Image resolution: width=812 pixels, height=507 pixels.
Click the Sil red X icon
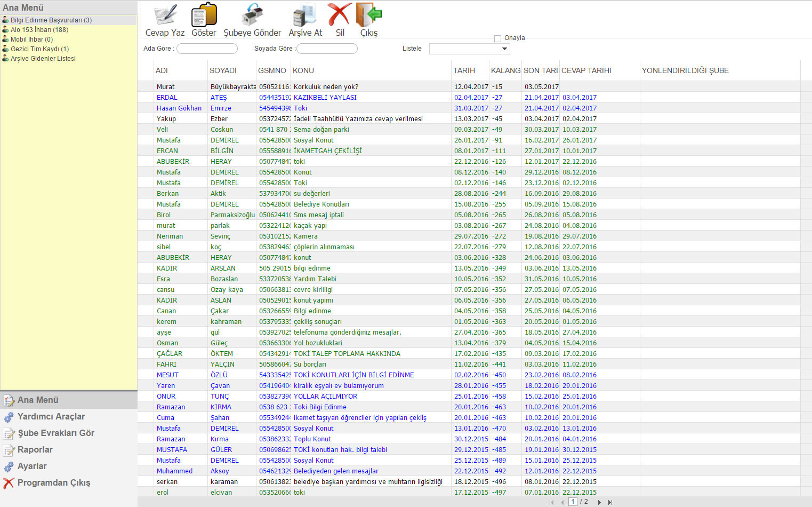340,15
